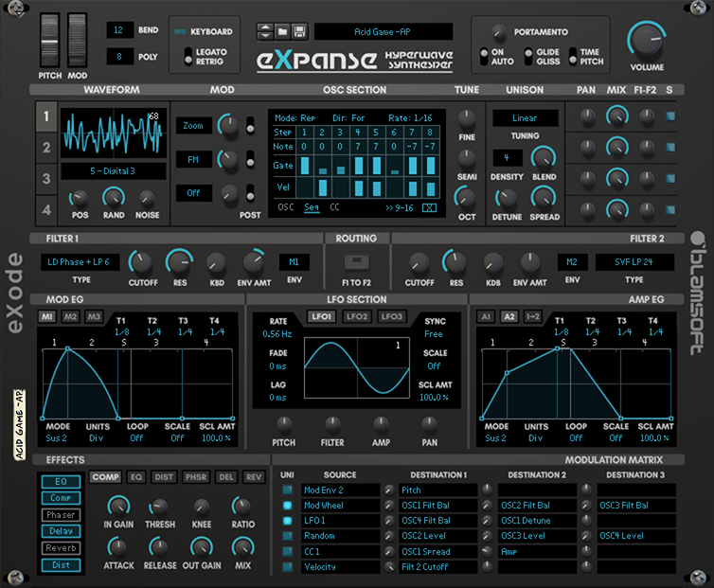
Task: Show sequencer steps 9-16
Action: pyautogui.click(x=400, y=207)
